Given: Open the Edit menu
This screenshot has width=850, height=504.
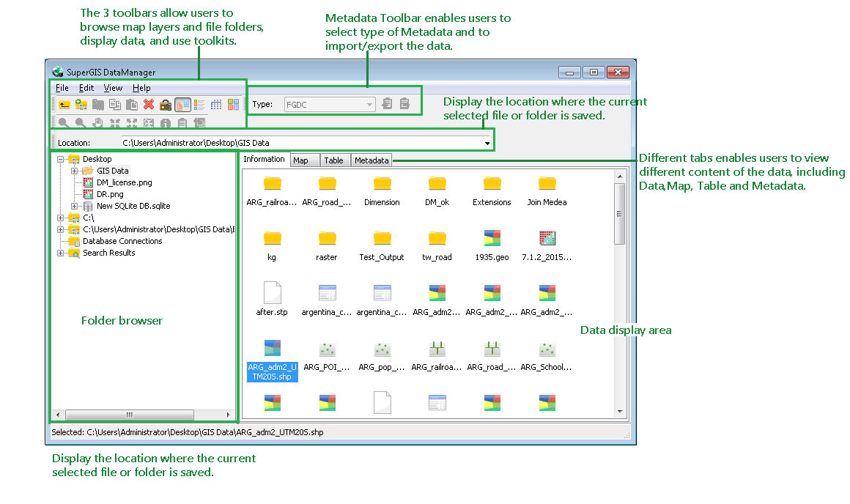Looking at the screenshot, I should pyautogui.click(x=86, y=88).
